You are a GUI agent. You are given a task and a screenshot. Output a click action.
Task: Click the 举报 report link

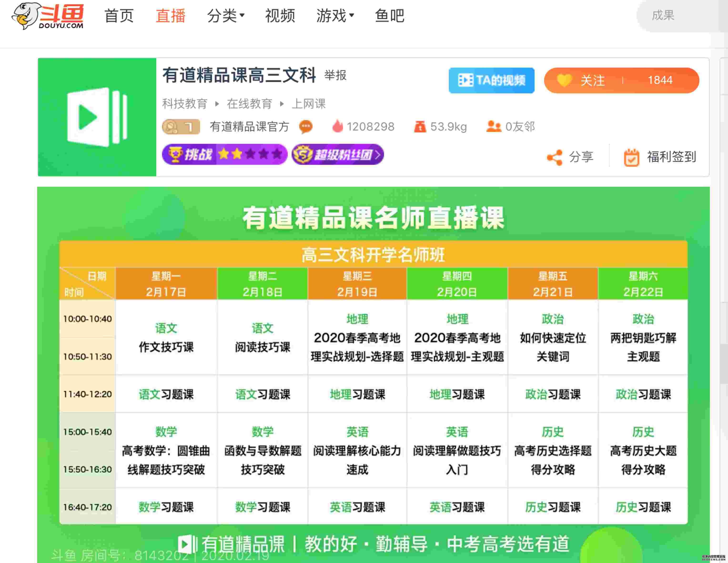(x=335, y=75)
